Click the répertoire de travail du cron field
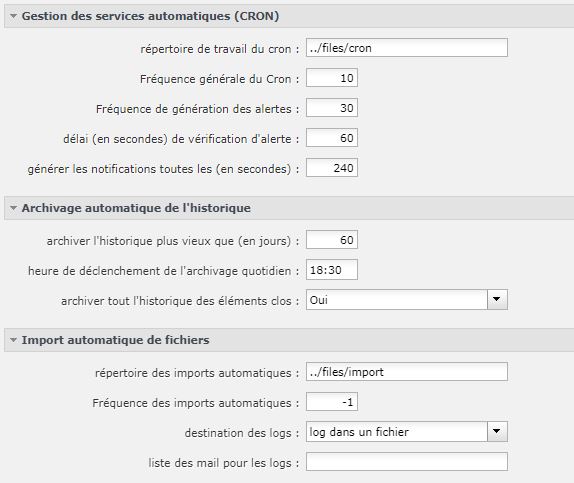This screenshot has width=574, height=483. 407,48
